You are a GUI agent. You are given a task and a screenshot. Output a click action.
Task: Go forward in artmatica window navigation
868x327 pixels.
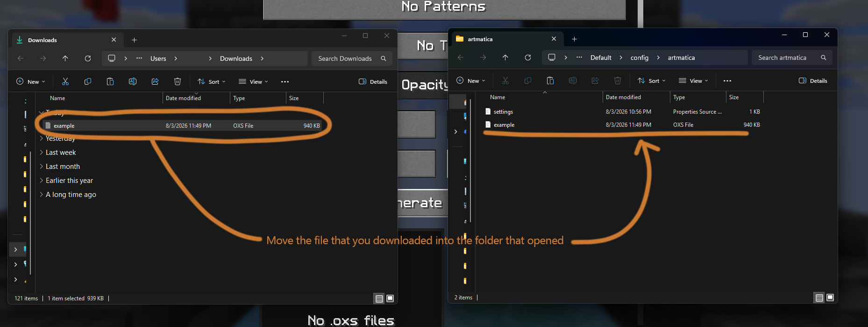click(483, 58)
